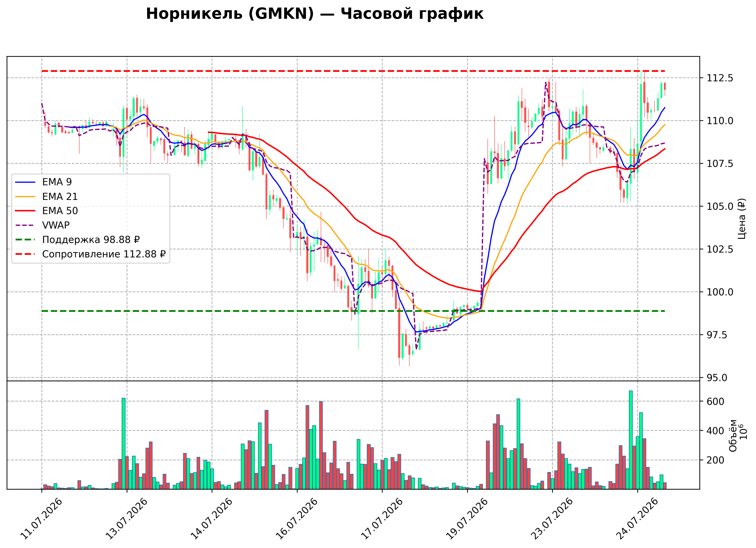Click the 400 volume axis label
Viewport: 756px width, 548px height.
click(715, 431)
